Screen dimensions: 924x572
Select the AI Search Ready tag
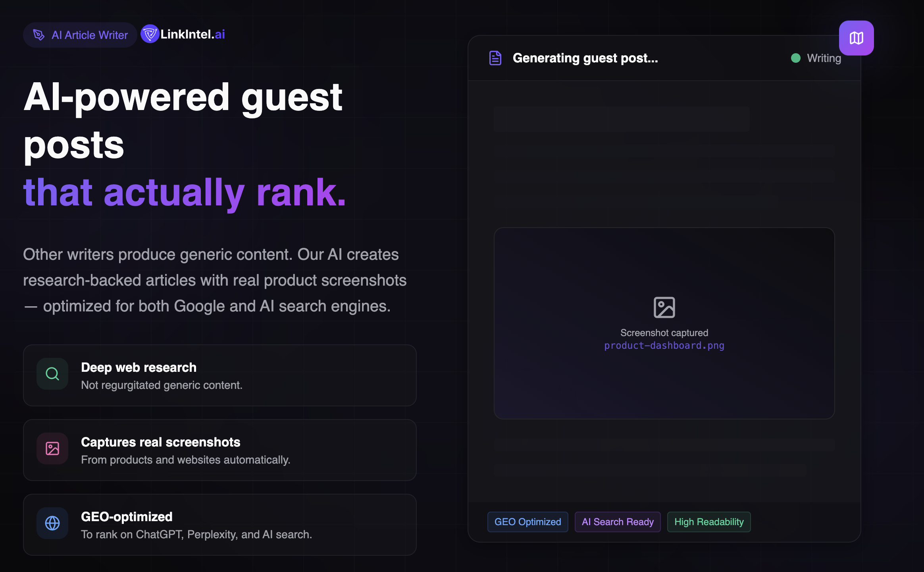click(x=618, y=522)
